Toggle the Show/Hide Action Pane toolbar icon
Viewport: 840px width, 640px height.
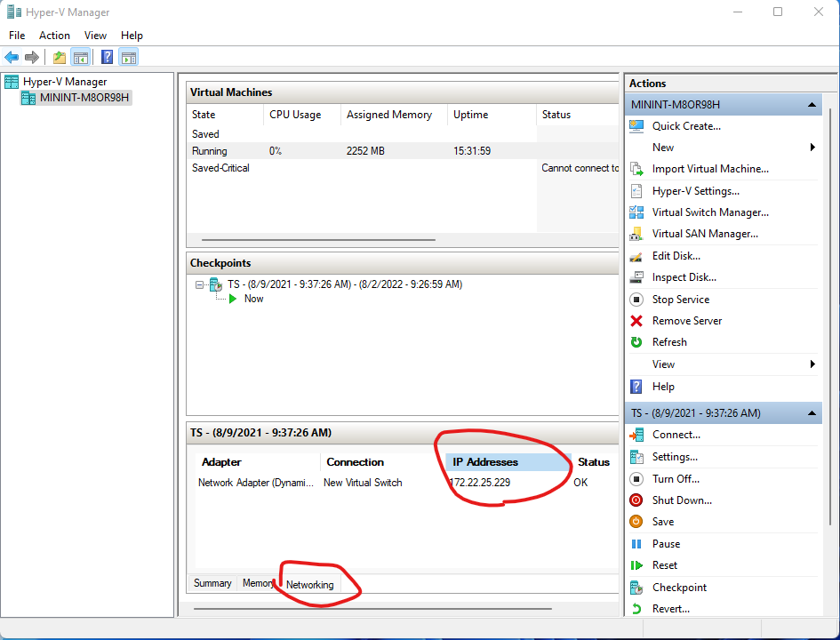click(x=129, y=57)
